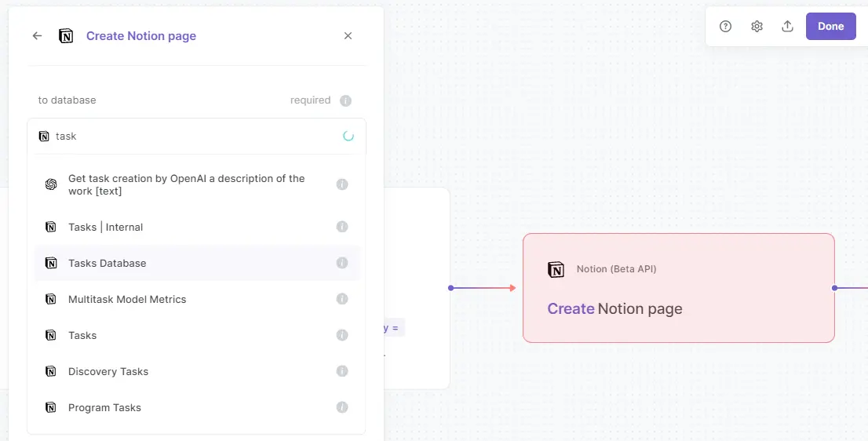Click info icon for Tasks Database row
Image resolution: width=868 pixels, height=441 pixels.
342,263
